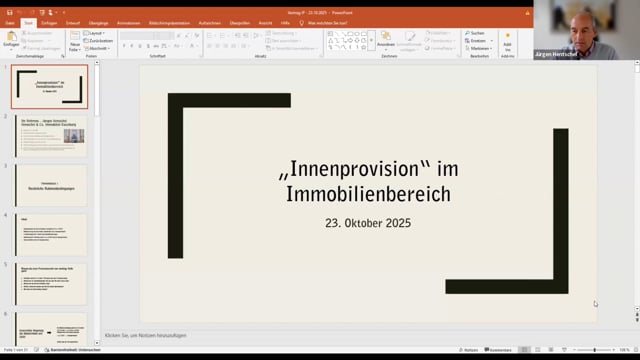
Task: Switch to the Übergänge ribbon tab
Action: click(98, 23)
